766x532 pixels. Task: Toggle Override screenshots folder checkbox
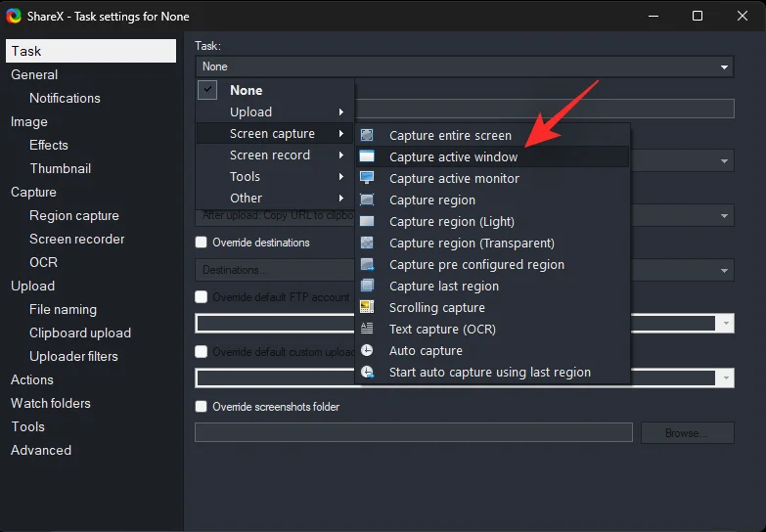[x=202, y=407]
